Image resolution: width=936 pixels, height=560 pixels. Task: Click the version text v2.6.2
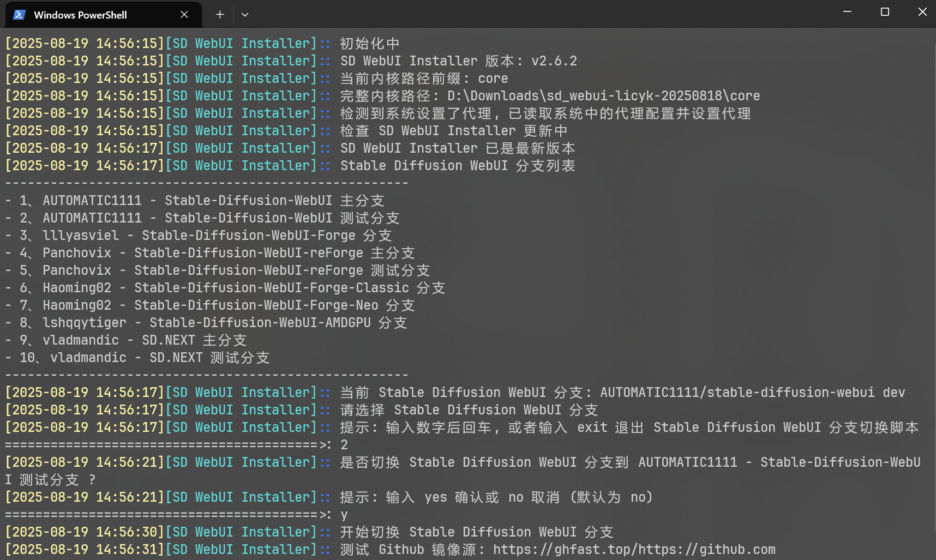554,61
